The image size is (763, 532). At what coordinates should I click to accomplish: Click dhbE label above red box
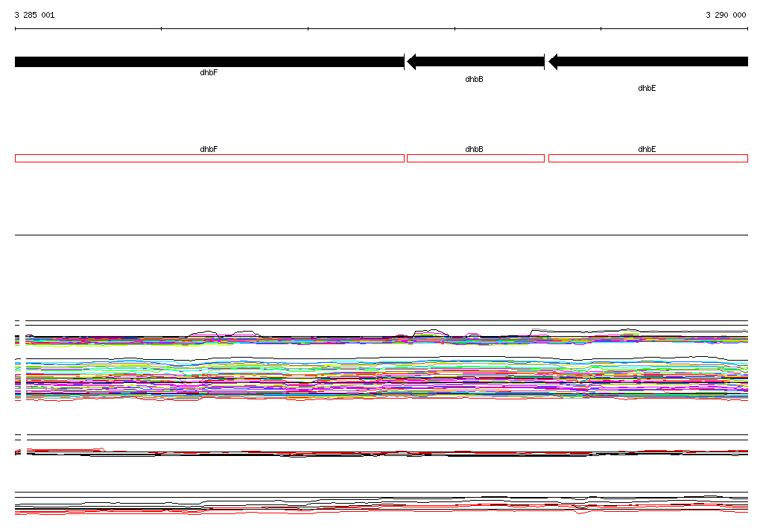pyautogui.click(x=648, y=150)
